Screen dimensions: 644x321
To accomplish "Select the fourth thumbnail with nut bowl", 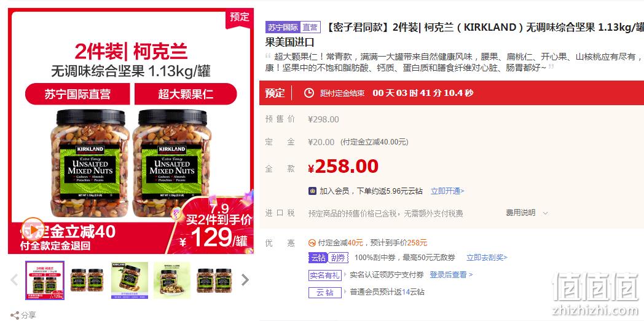I will [x=172, y=280].
